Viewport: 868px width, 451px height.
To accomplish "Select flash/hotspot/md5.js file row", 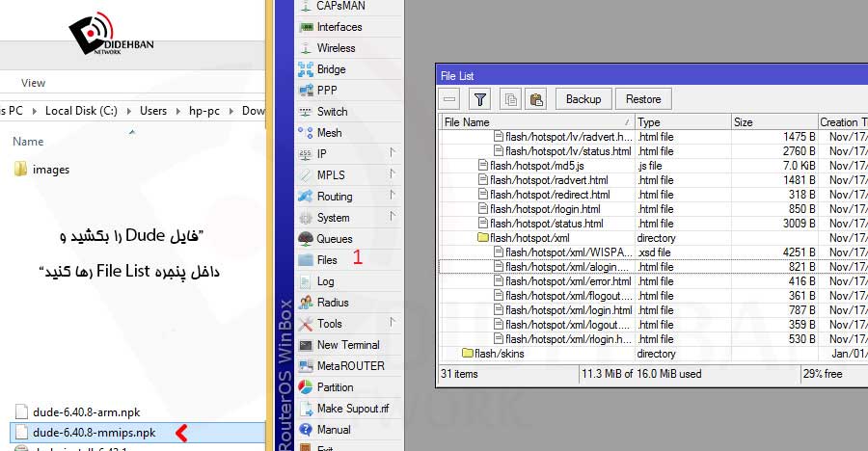I will point(653,166).
